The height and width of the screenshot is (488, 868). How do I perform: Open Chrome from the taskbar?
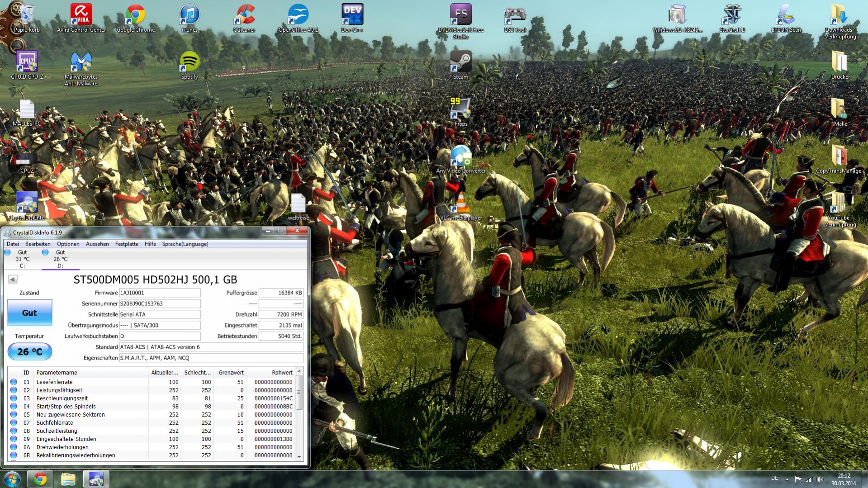point(40,479)
